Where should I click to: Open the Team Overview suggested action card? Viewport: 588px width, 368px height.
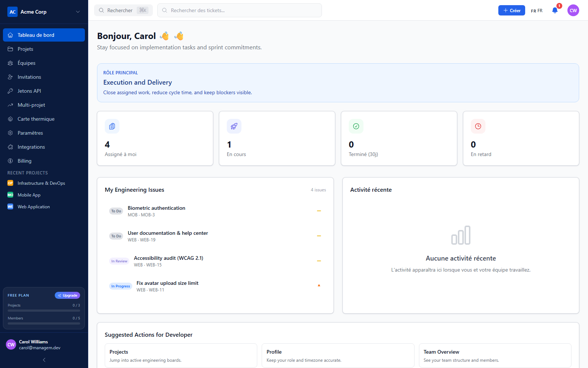click(x=495, y=355)
